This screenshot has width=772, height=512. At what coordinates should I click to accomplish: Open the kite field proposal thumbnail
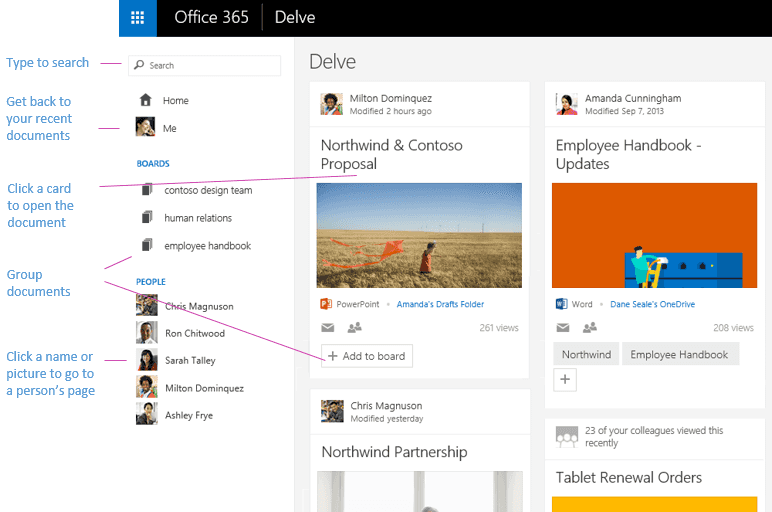419,235
